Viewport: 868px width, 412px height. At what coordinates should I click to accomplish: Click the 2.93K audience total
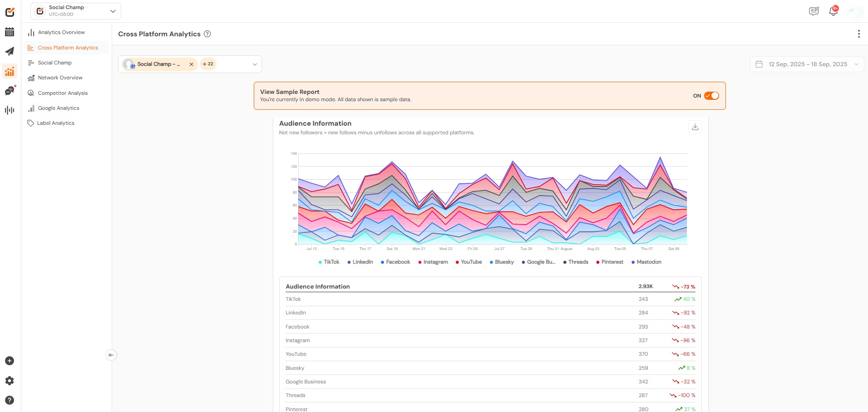tap(646, 287)
